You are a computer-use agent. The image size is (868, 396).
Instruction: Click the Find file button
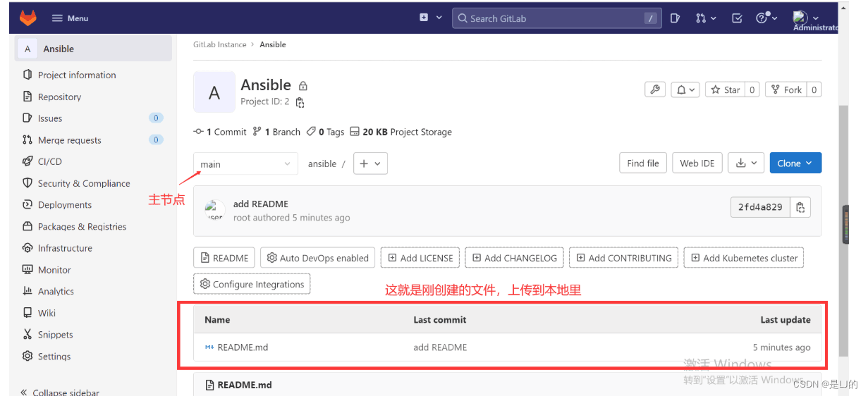643,163
